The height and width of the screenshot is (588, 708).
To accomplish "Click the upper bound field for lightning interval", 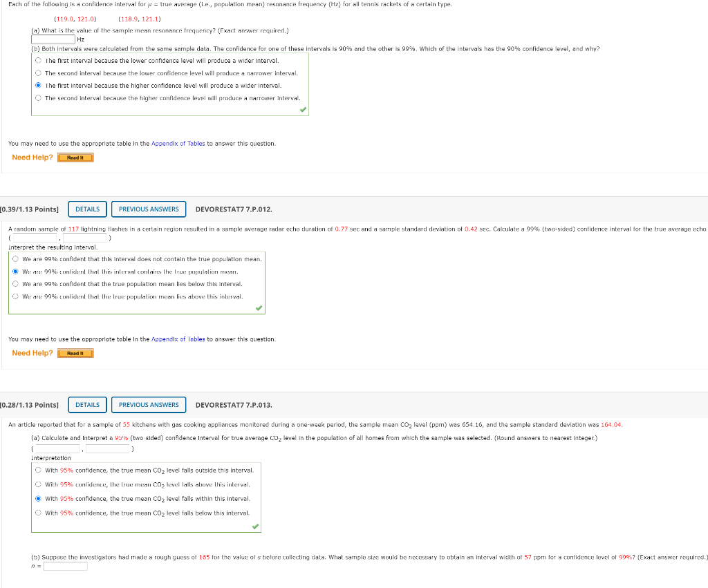I will click(85, 238).
